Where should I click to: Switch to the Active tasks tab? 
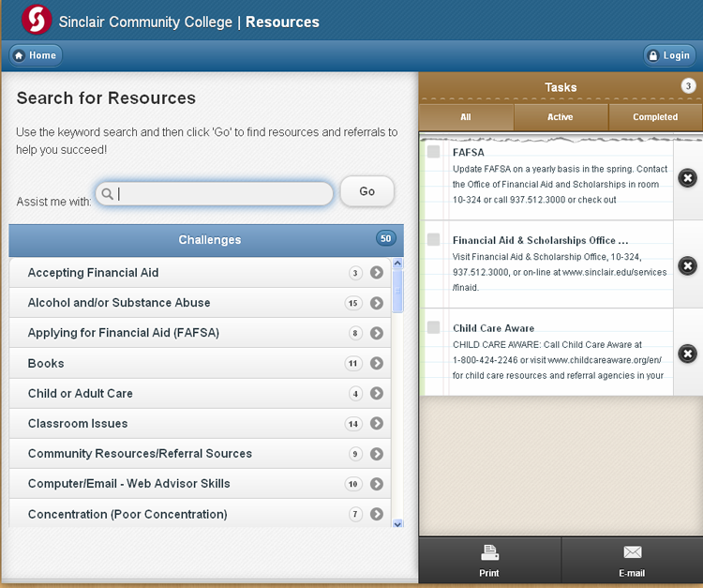tap(561, 117)
